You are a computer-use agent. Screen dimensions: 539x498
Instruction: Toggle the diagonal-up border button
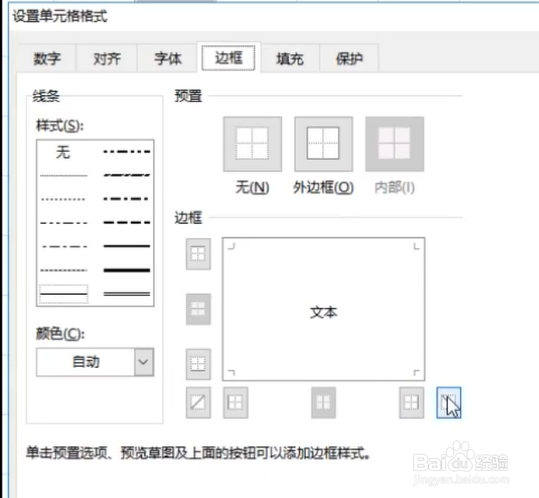[198, 402]
